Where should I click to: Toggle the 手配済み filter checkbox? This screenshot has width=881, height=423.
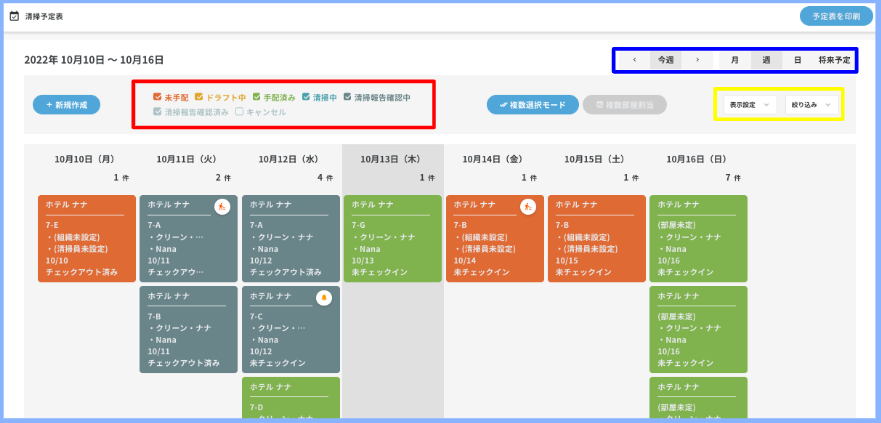257,97
